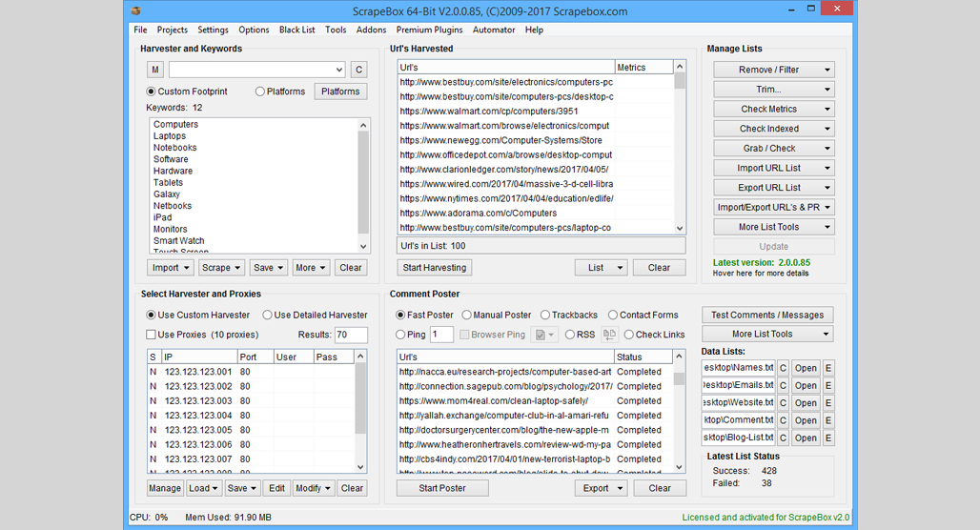The image size is (980, 530).
Task: Open the Remove / Filter dropdown
Action: tap(774, 70)
